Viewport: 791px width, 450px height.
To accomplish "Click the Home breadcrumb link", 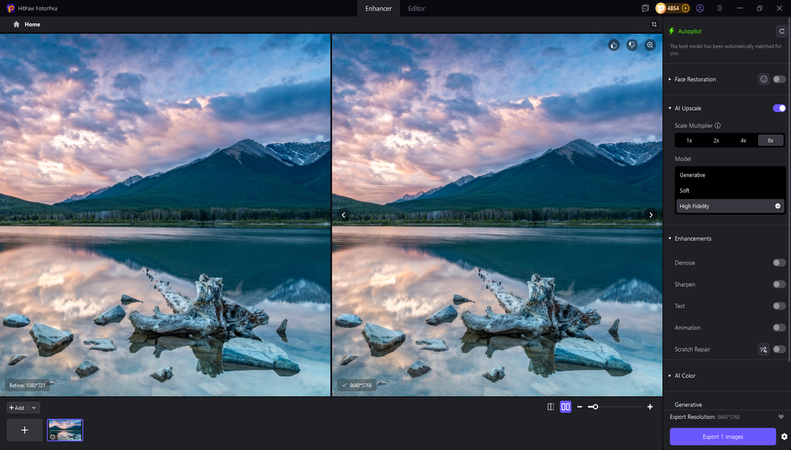I will (x=32, y=24).
